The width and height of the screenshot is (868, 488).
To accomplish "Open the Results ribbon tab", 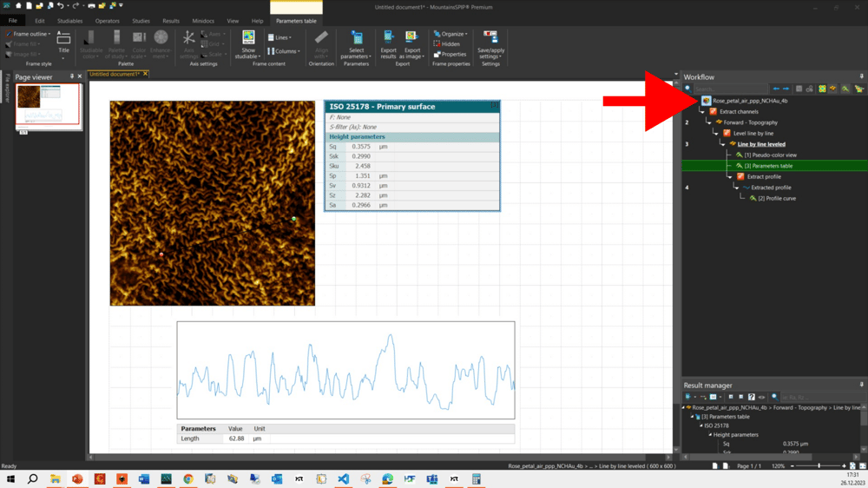I will click(x=170, y=21).
